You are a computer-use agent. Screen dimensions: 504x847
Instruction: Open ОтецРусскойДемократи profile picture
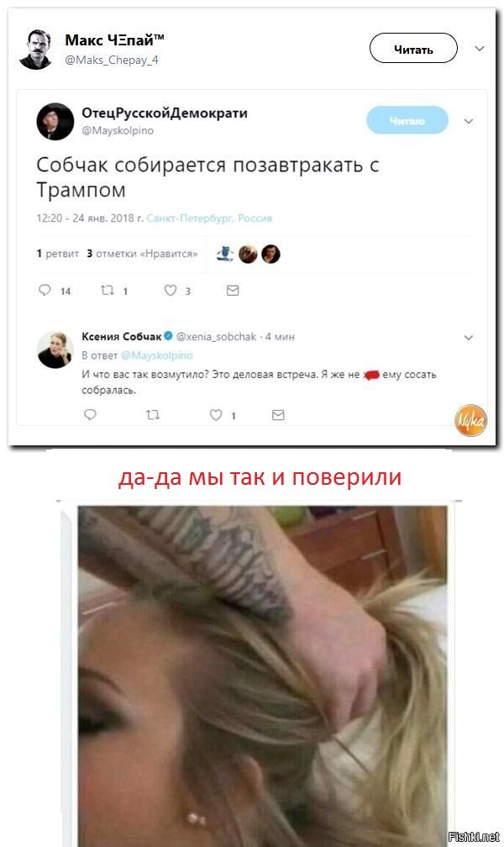click(55, 121)
